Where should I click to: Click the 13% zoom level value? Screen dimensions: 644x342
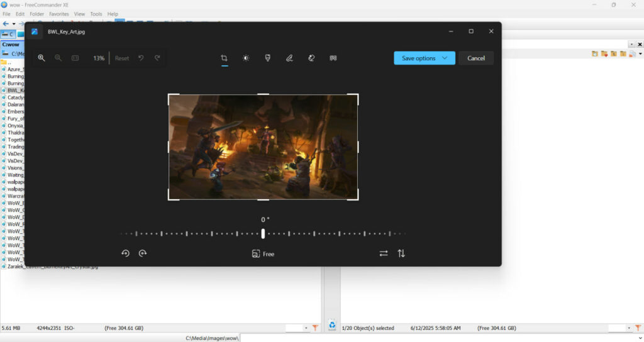point(99,58)
